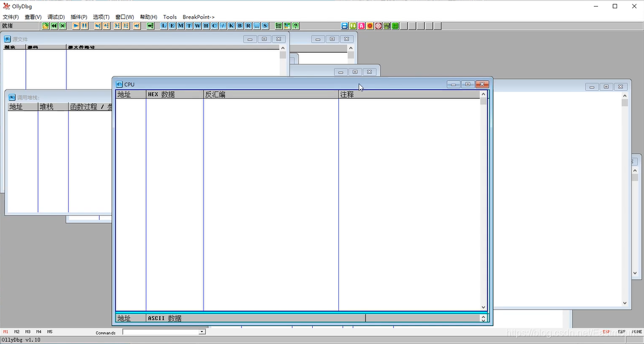Click CPU disassembly scrollbar up arrow
The image size is (644, 344).
483,94
